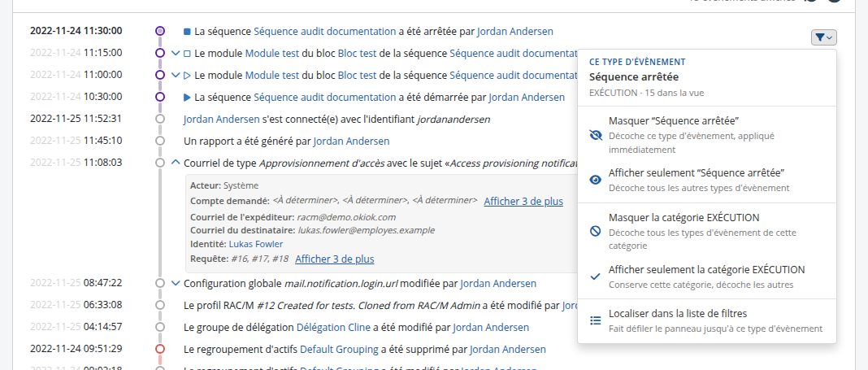This screenshot has width=868, height=370.
Task: Click Afficher 3 de plus beside Requête
Action: point(334,259)
